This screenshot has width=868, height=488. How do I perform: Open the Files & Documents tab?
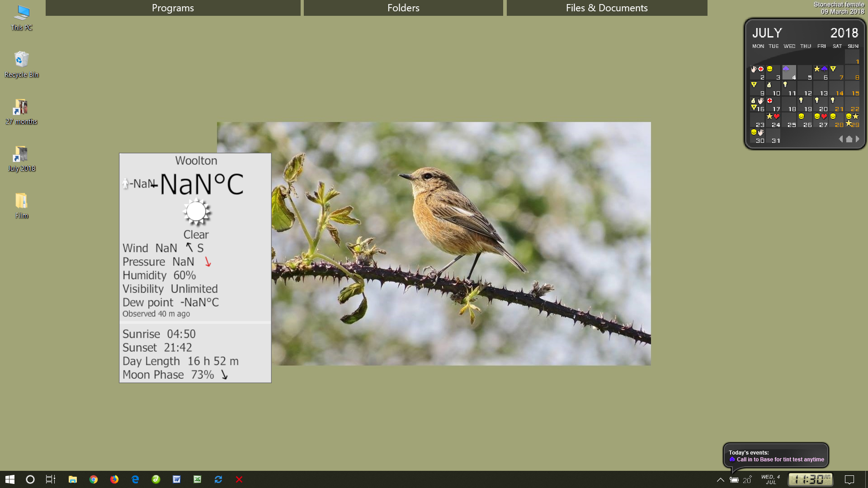point(607,8)
